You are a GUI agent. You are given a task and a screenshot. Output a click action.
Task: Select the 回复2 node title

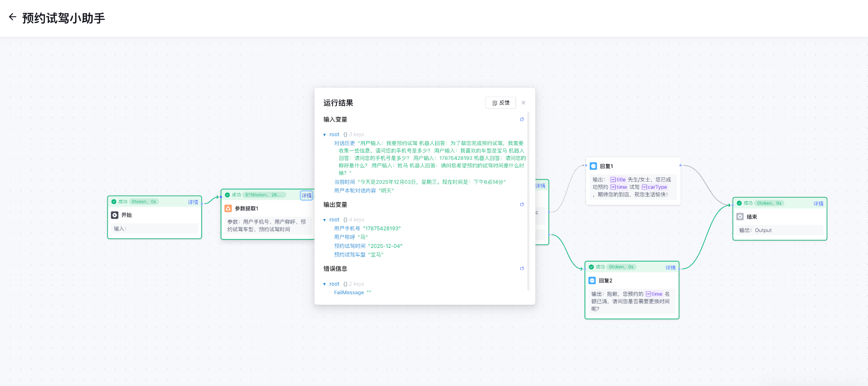[x=605, y=281]
